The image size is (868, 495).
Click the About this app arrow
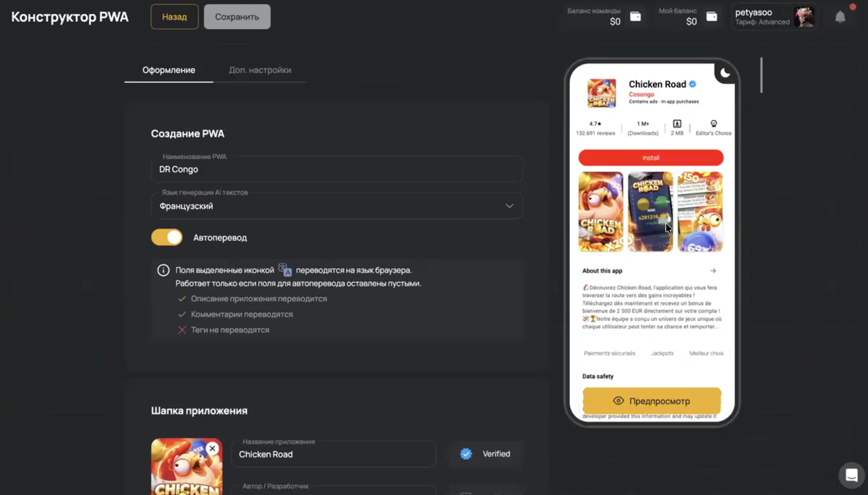pyautogui.click(x=713, y=271)
